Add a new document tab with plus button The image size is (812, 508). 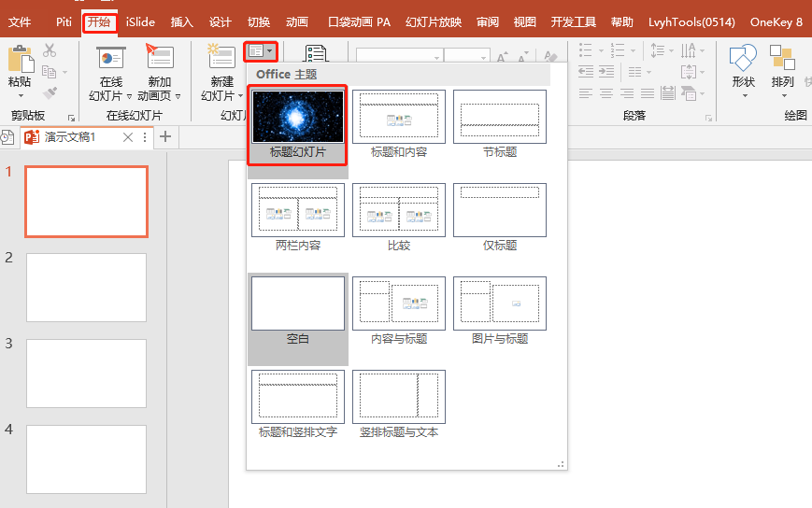click(x=165, y=136)
